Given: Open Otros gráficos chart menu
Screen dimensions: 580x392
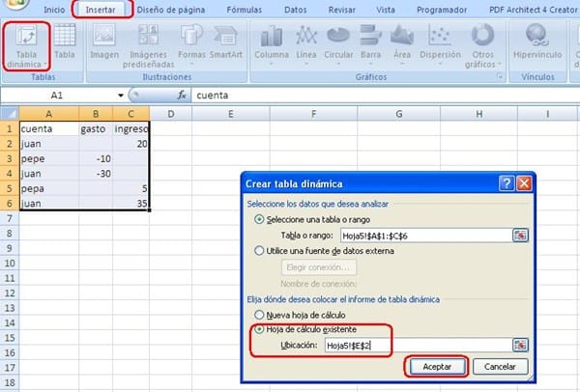Looking at the screenshot, I should point(482,46).
